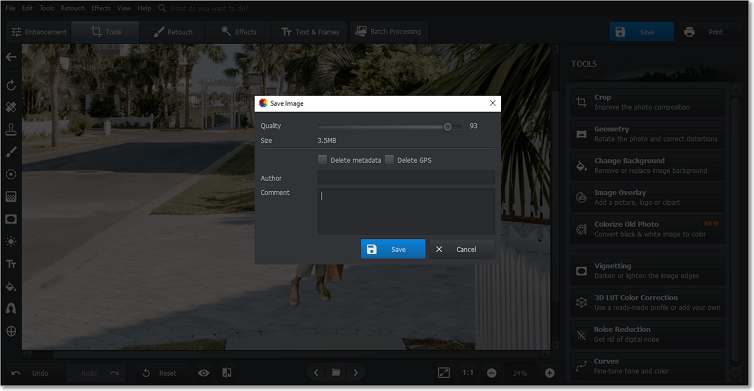Zoom out with the minus icon
The width and height of the screenshot is (754, 391).
[491, 373]
